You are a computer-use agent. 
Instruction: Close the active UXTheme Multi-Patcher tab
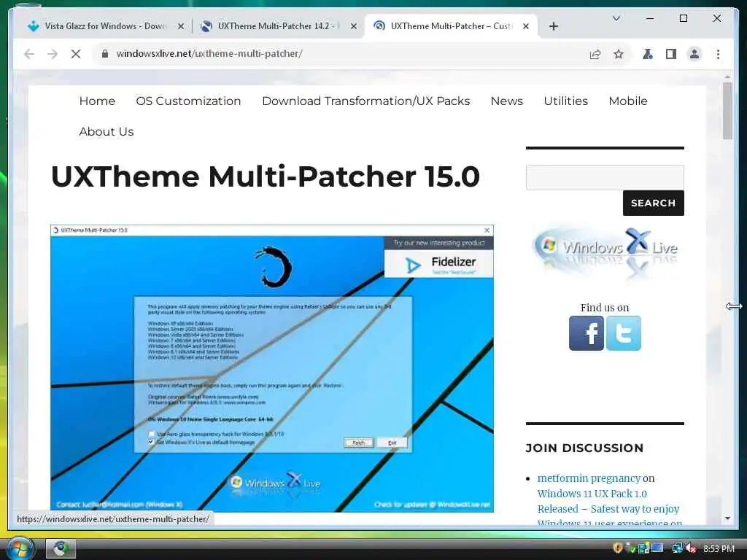(x=526, y=26)
